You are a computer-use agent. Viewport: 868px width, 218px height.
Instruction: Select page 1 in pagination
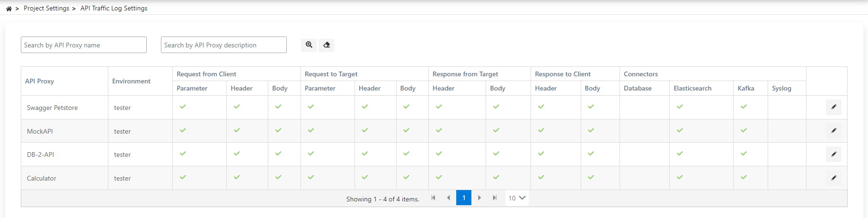coord(464,198)
